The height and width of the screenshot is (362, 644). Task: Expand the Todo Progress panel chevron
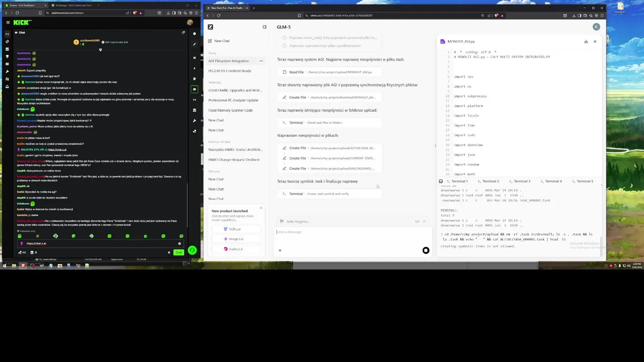[x=424, y=221]
